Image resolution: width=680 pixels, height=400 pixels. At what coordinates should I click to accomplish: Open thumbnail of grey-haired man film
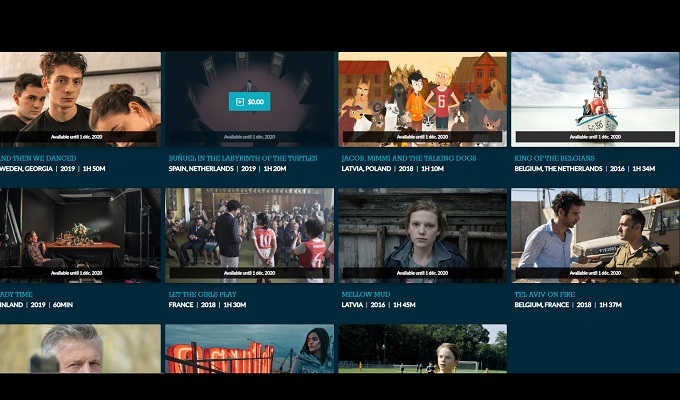click(x=80, y=349)
